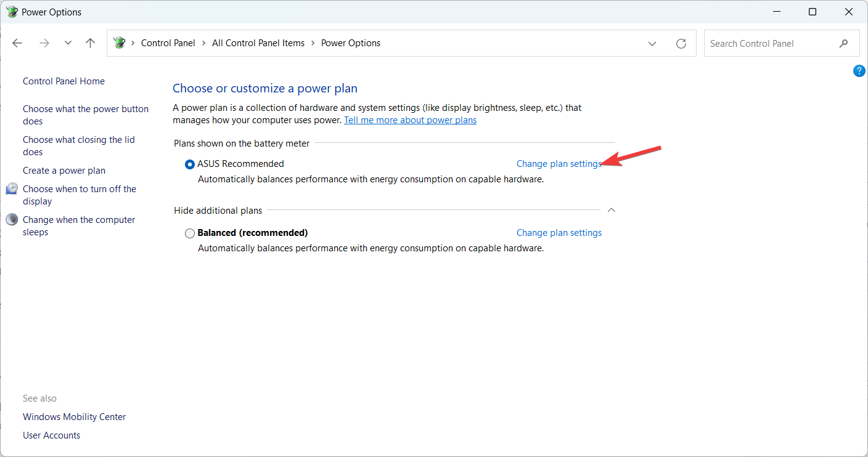The width and height of the screenshot is (868, 457).
Task: Click the forward navigation arrow
Action: (x=44, y=43)
